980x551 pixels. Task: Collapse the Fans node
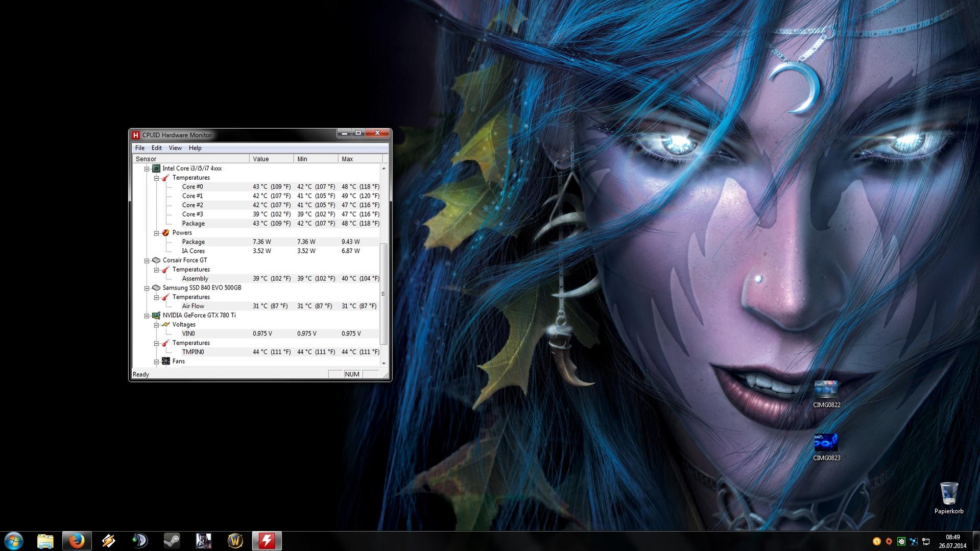(157, 361)
